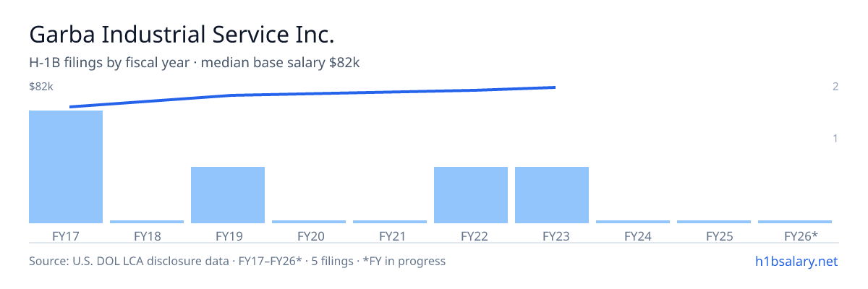Image resolution: width=868 pixels, height=289 pixels.
Task: Click the small FY20 bar
Action: coord(309,222)
